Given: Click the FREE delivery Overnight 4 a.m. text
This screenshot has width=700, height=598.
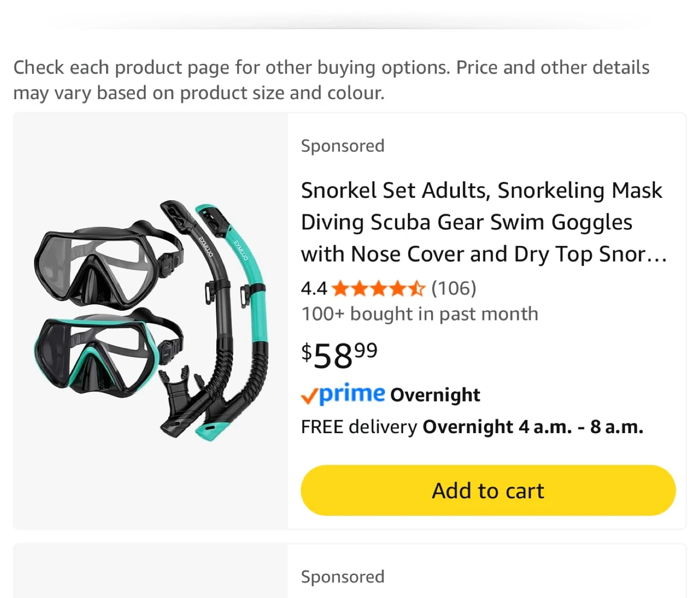Looking at the screenshot, I should pyautogui.click(x=472, y=427).
